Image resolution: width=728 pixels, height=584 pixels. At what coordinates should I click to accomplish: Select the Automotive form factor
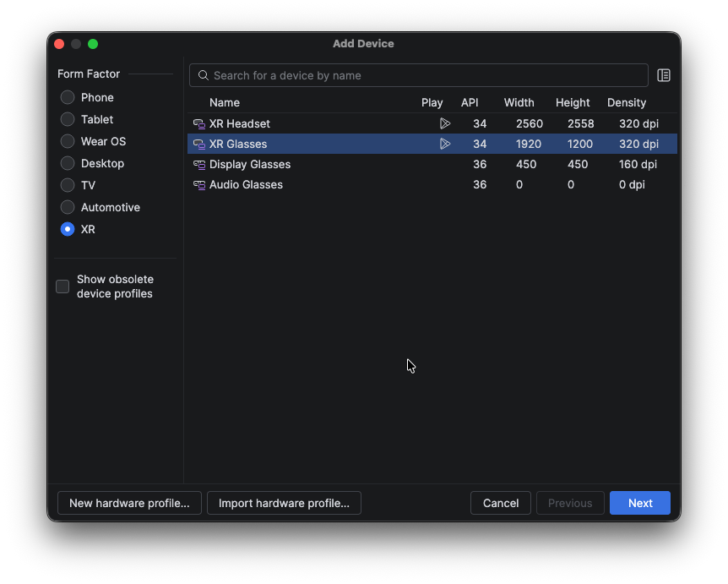(x=68, y=207)
